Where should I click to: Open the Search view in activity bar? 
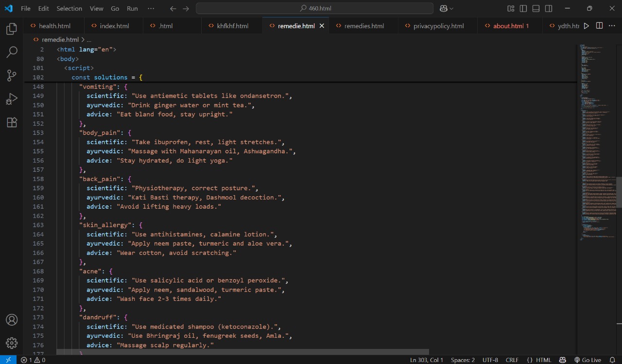coord(12,52)
